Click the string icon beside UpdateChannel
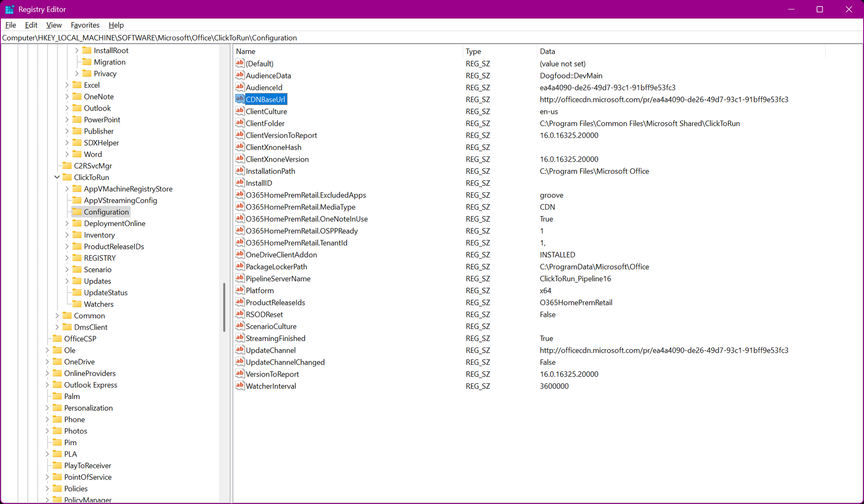The image size is (864, 504). [x=239, y=350]
